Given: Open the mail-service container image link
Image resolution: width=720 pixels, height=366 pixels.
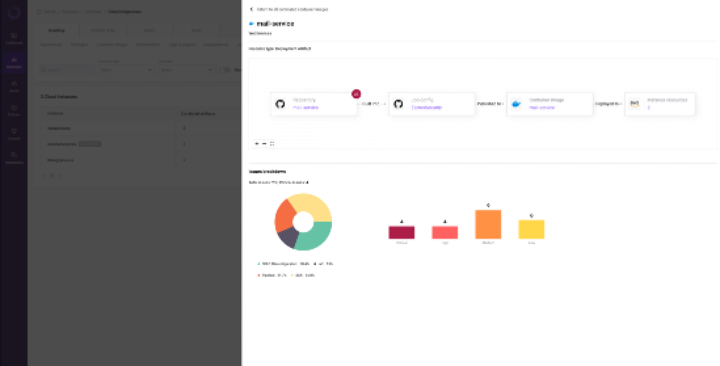Looking at the screenshot, I should tap(542, 107).
